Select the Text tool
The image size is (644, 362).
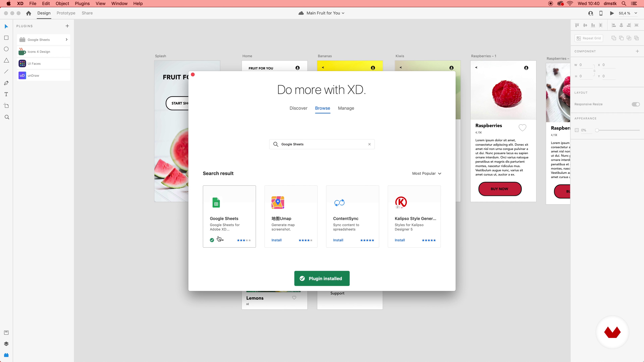click(x=6, y=94)
